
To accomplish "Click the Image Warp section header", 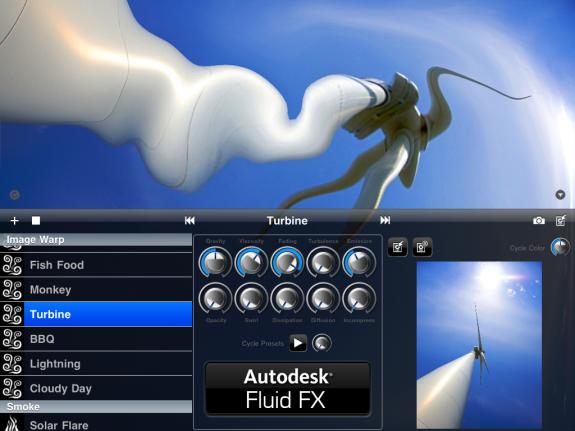I will point(96,240).
